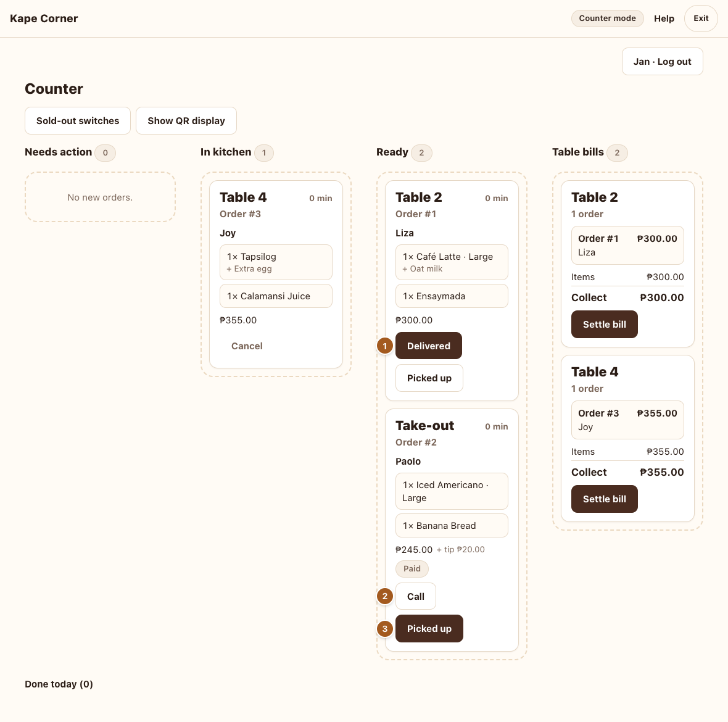The width and height of the screenshot is (728, 722).
Task: Mark Table 2 order as Delivered
Action: pos(429,346)
